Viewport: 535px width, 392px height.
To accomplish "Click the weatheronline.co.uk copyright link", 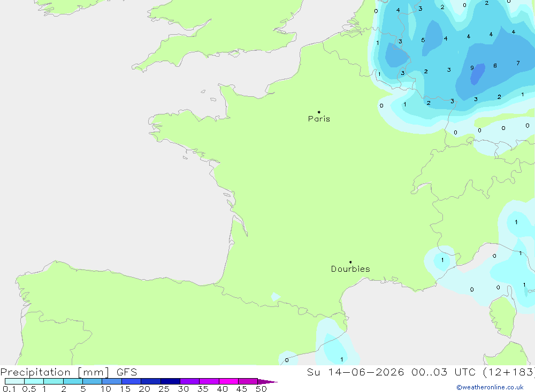I will (490, 387).
